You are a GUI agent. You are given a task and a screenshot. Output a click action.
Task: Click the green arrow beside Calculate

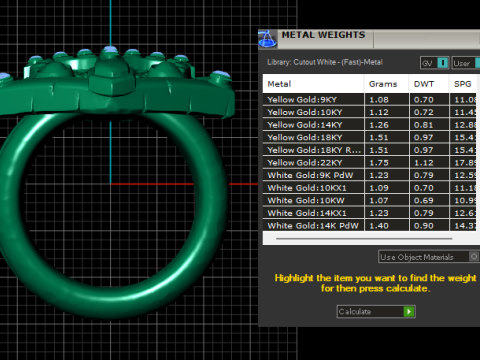pyautogui.click(x=409, y=312)
